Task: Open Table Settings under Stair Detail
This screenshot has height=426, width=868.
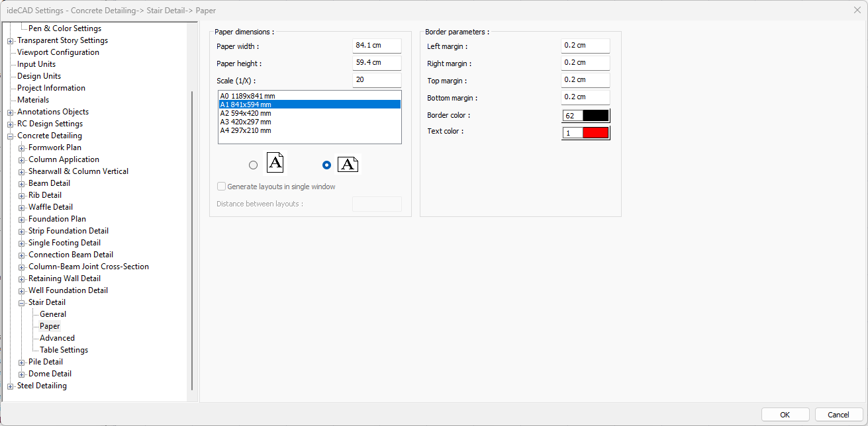Action: (64, 350)
